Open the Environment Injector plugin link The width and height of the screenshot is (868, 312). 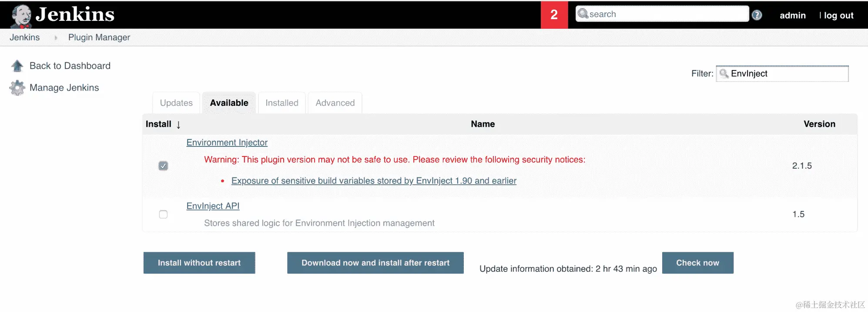coord(227,142)
